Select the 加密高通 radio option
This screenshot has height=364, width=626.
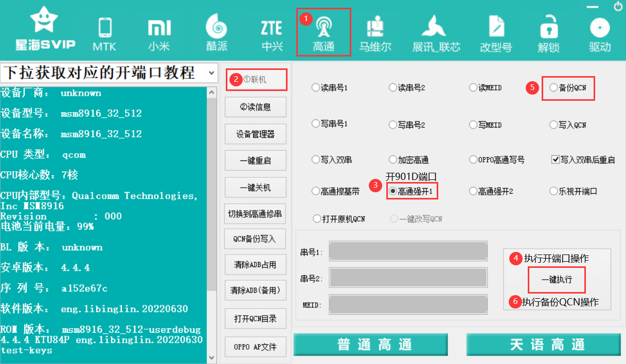point(409,160)
